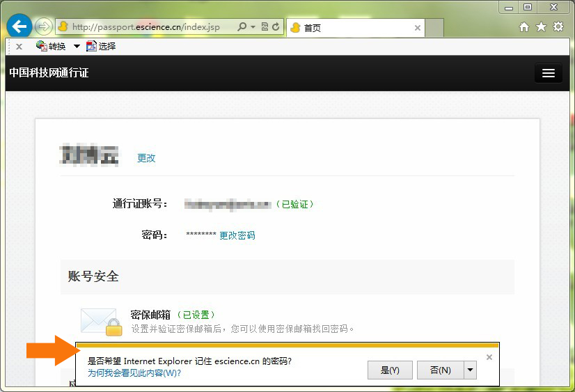Click the 更改密码 link
The image size is (575, 392).
pos(237,235)
